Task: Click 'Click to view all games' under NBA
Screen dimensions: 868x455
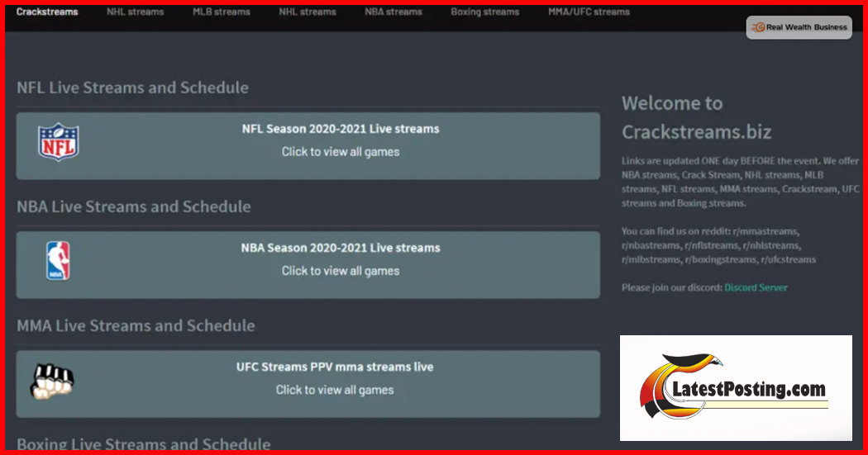Action: click(x=341, y=271)
